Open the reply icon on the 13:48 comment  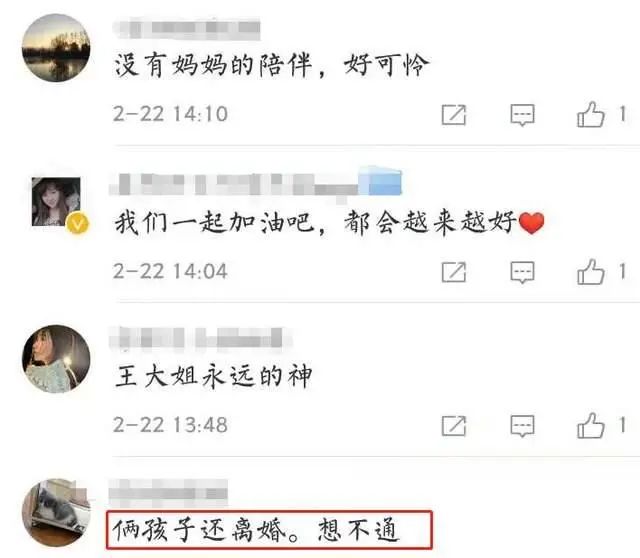[522, 426]
